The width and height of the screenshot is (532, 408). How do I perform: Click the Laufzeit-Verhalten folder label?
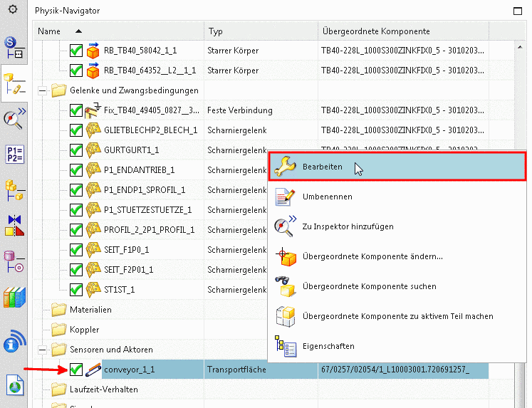(x=104, y=389)
